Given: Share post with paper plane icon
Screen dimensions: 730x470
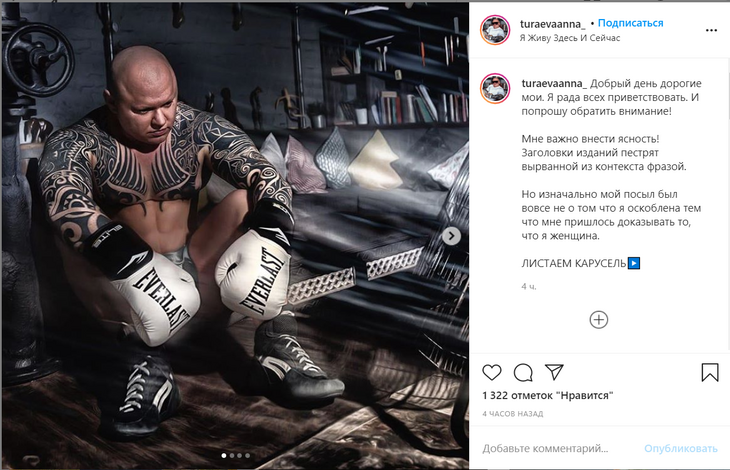Looking at the screenshot, I should [554, 372].
